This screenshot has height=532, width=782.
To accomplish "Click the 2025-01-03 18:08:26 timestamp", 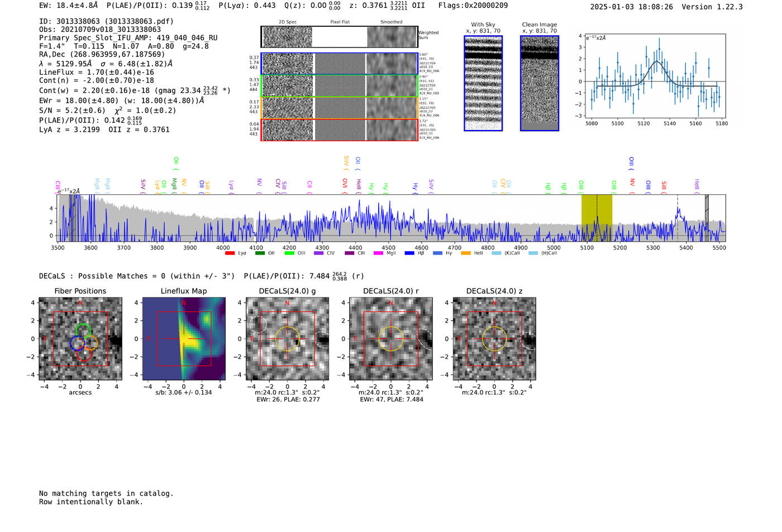I will pyautogui.click(x=632, y=7).
